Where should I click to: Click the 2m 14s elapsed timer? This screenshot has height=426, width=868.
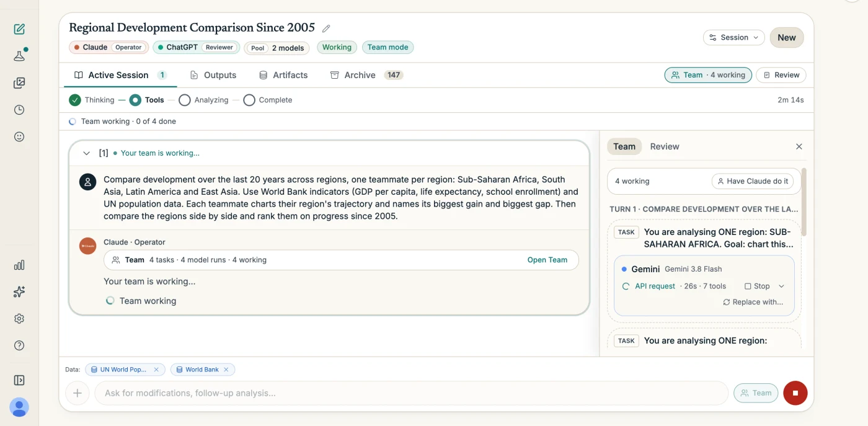point(790,100)
